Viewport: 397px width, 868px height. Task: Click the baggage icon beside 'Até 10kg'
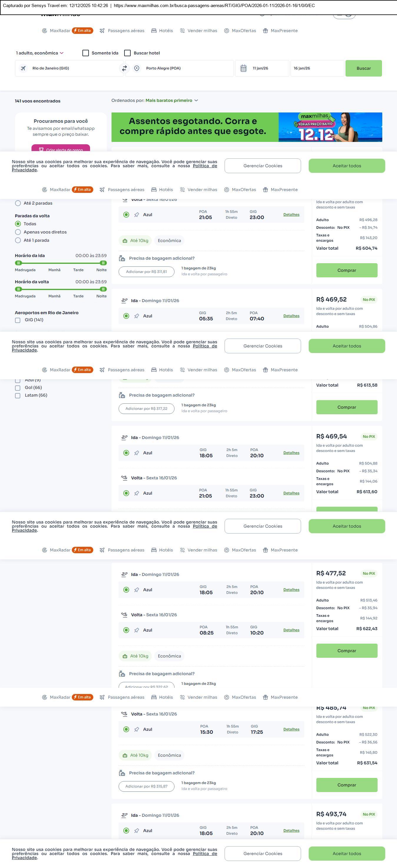(125, 241)
